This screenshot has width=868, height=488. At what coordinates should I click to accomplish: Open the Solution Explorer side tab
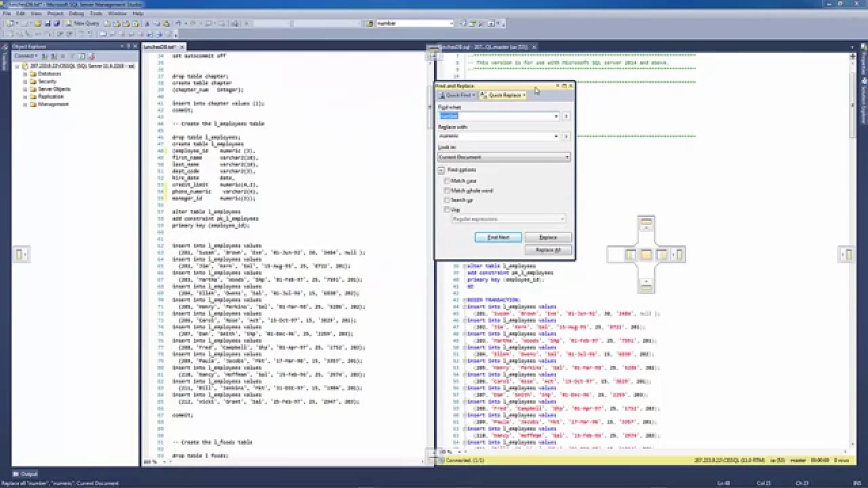pyautogui.click(x=864, y=100)
